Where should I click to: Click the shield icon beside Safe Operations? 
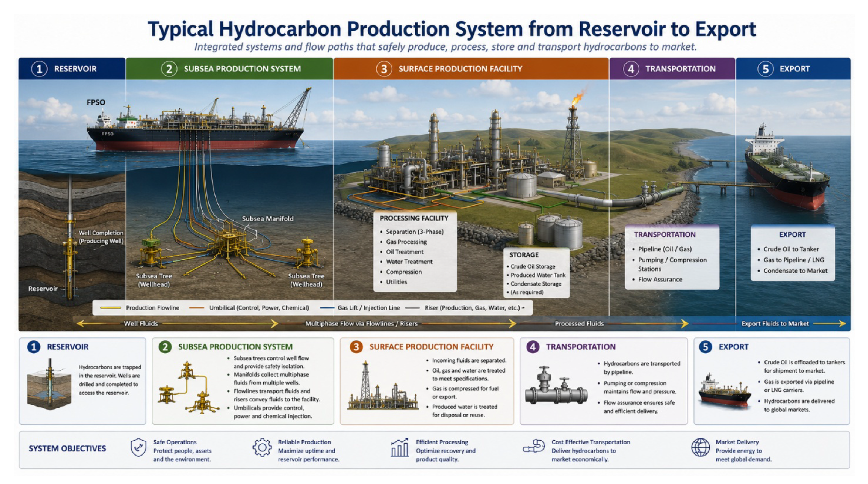pyautogui.click(x=138, y=447)
